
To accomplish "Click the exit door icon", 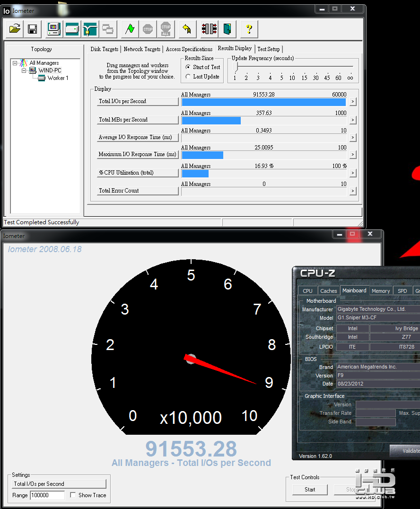I will (x=227, y=29).
